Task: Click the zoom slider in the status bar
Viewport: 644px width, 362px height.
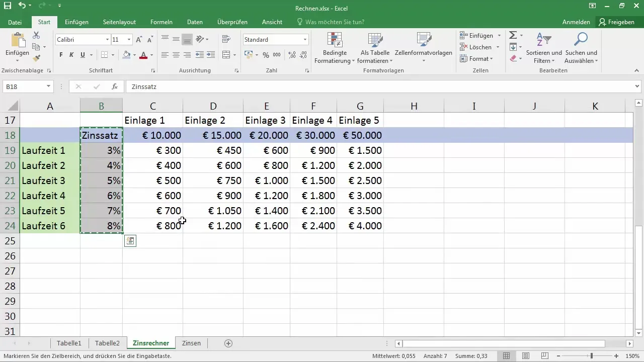Action: pyautogui.click(x=591, y=356)
